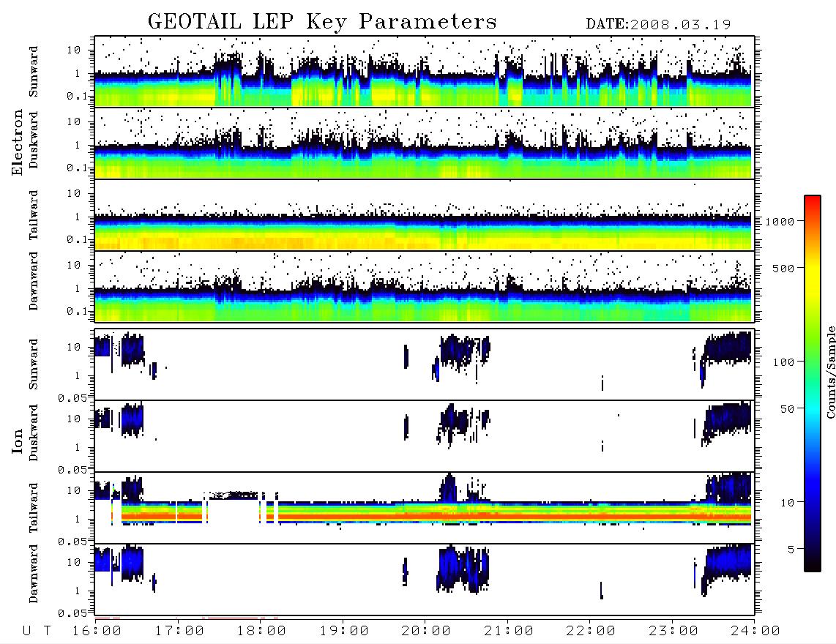Select the Ion "Sunward" panel label

point(34,364)
